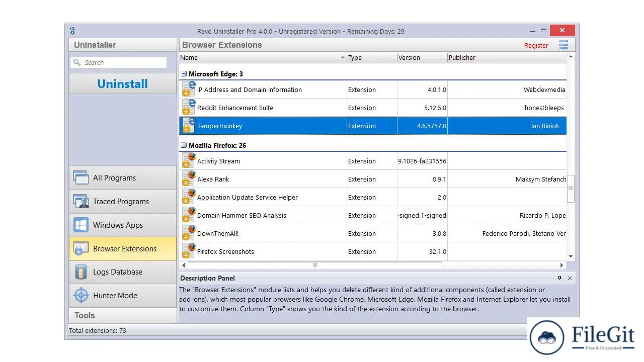
Task: Click the Traced Programs sidebar icon
Action: (81, 201)
